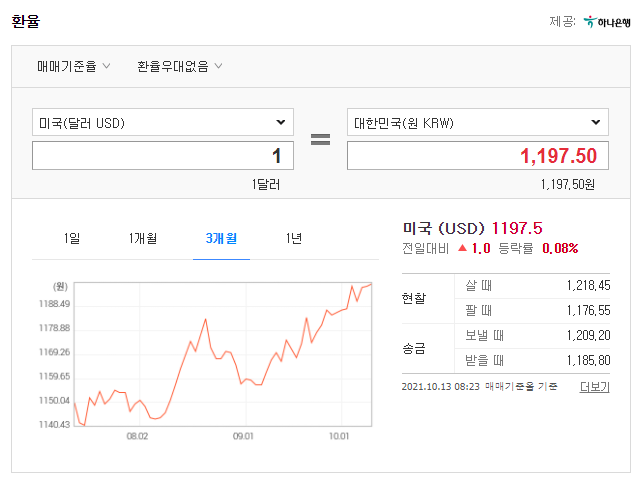This screenshot has height=478, width=641.
Task: Switch chart to 1년 tab
Action: 294,238
